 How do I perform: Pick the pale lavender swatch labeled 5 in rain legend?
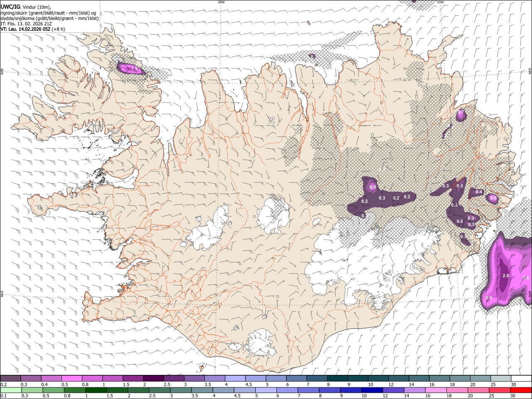(265, 390)
